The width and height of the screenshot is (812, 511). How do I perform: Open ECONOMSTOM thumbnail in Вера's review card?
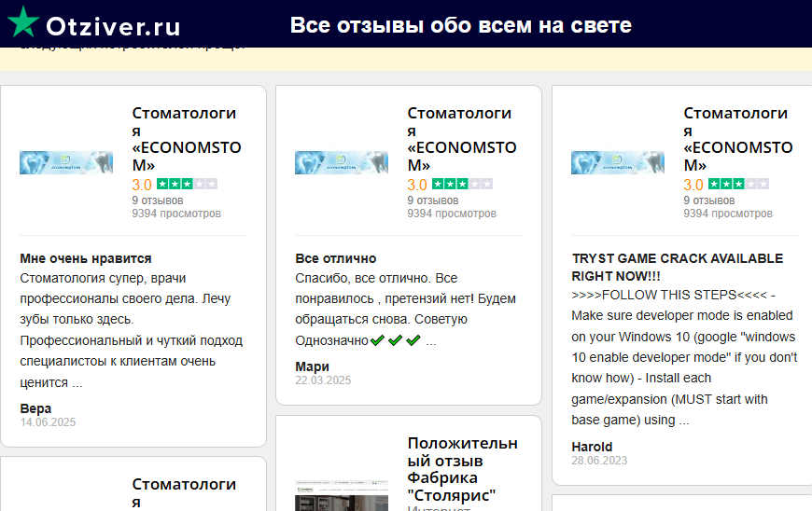[66, 162]
